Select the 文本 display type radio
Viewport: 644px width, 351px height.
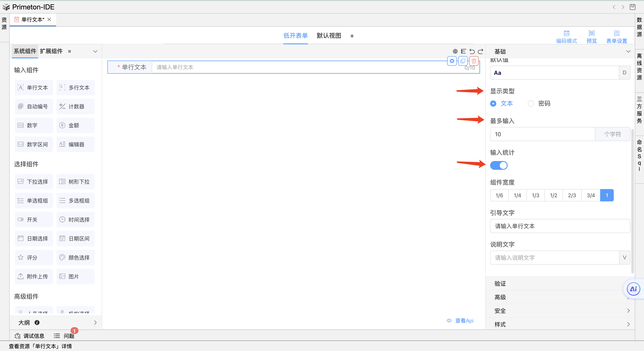493,104
